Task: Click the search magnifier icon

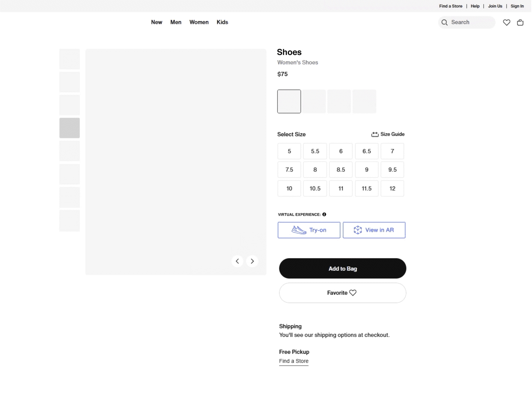Action: [x=444, y=23]
